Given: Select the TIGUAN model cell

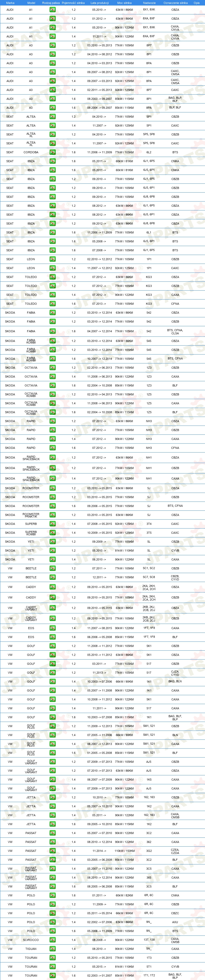Looking at the screenshot, I should click(31, 949).
